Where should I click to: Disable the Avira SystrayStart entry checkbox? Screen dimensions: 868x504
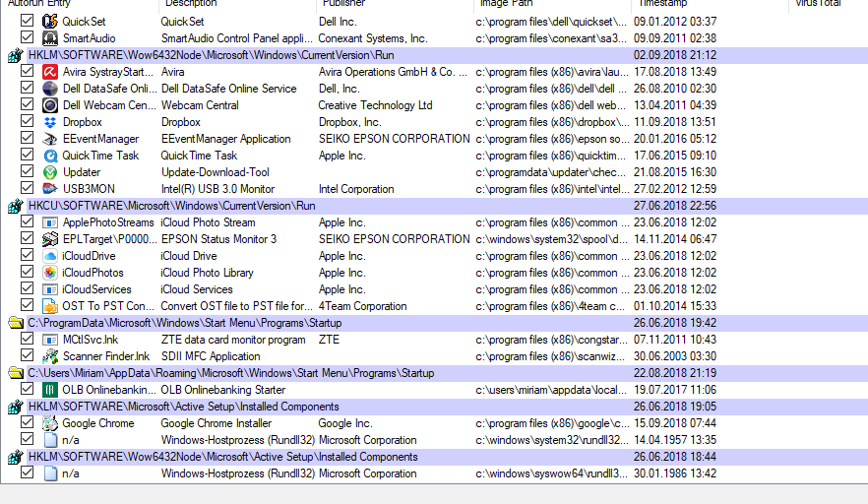(27, 71)
